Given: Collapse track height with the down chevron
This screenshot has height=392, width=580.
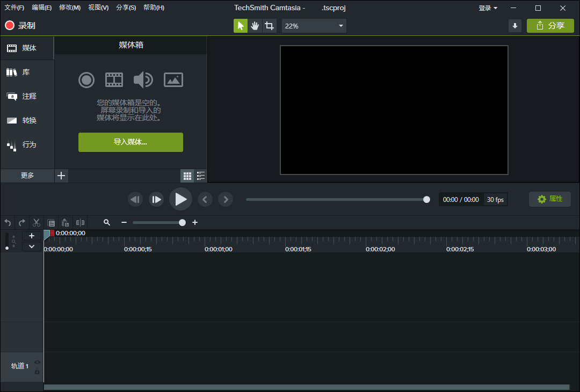Looking at the screenshot, I should (x=31, y=246).
